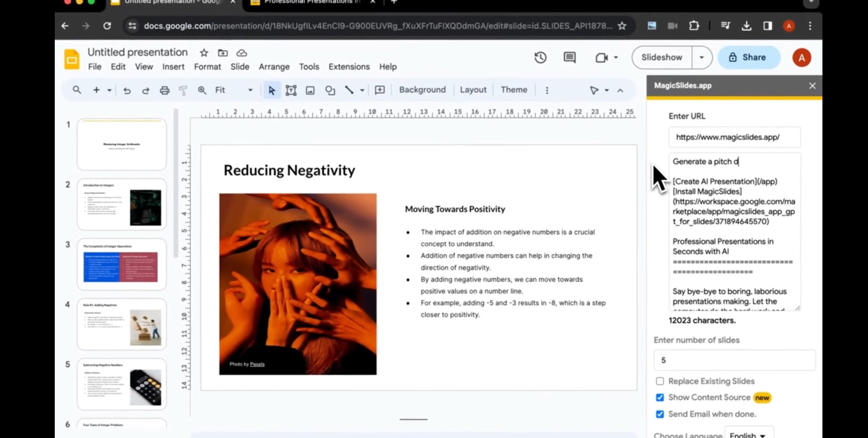This screenshot has height=438, width=868.
Task: Click the Theme button
Action: 514,90
